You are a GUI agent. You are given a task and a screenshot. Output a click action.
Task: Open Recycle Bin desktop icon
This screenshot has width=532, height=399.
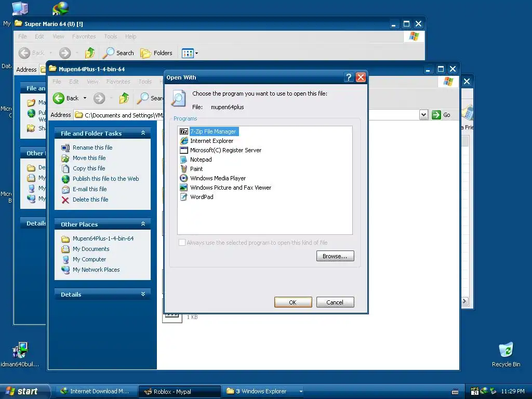click(506, 354)
